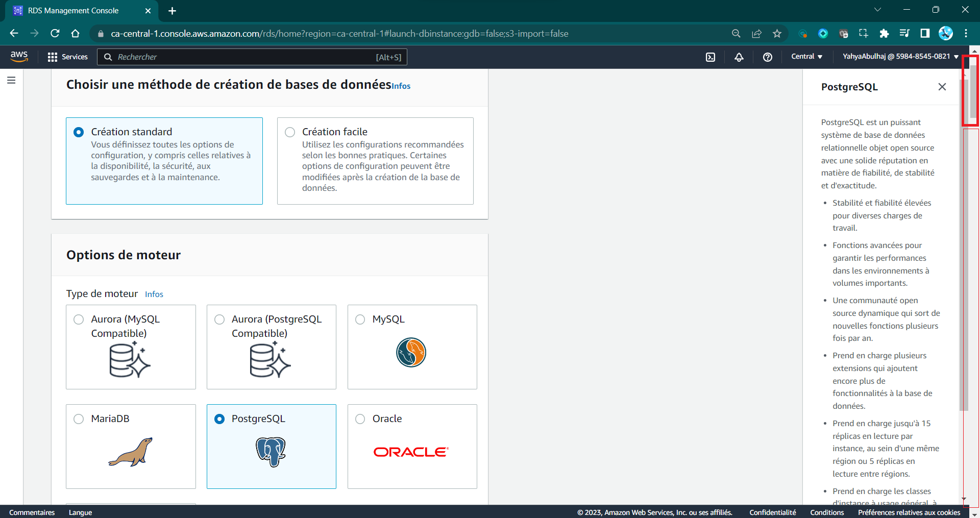The height and width of the screenshot is (518, 980).
Task: Click the screenshot capture extension icon
Action: coord(864,33)
